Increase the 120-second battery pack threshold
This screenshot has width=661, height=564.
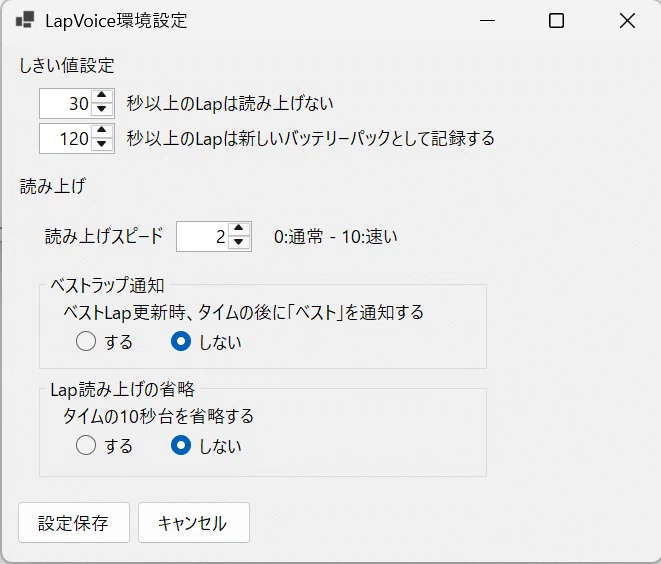(101, 131)
